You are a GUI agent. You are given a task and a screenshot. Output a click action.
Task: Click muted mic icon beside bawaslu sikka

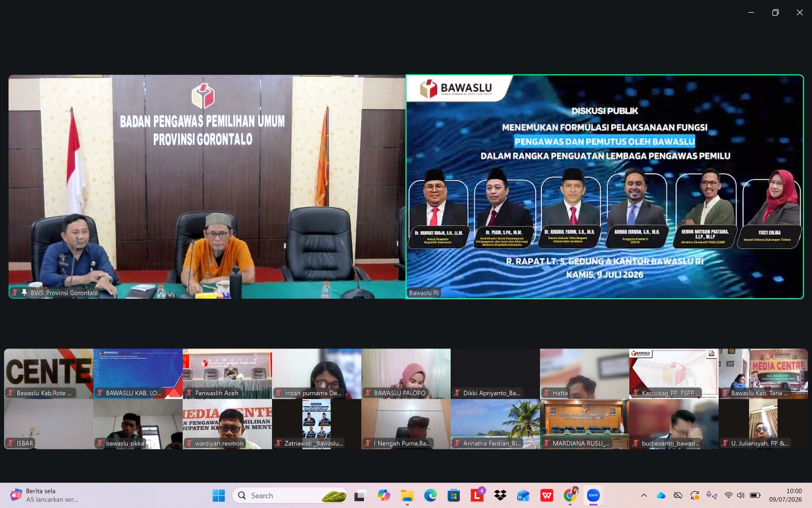(99, 443)
